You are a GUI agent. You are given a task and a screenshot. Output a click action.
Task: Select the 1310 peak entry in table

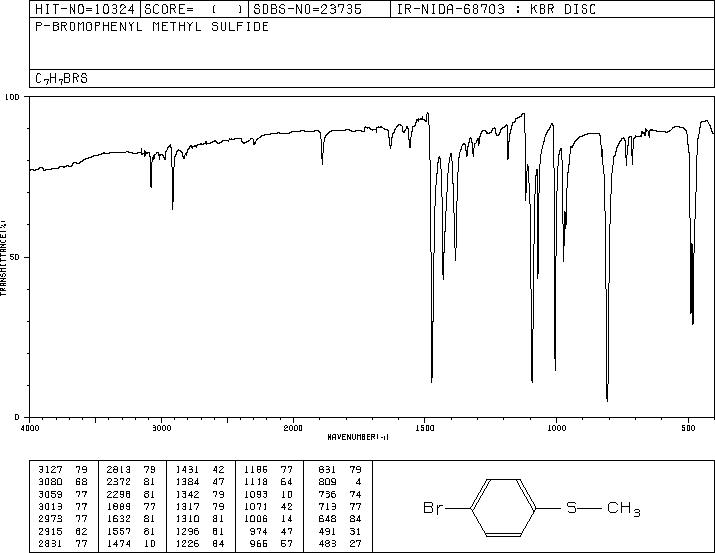click(x=187, y=519)
